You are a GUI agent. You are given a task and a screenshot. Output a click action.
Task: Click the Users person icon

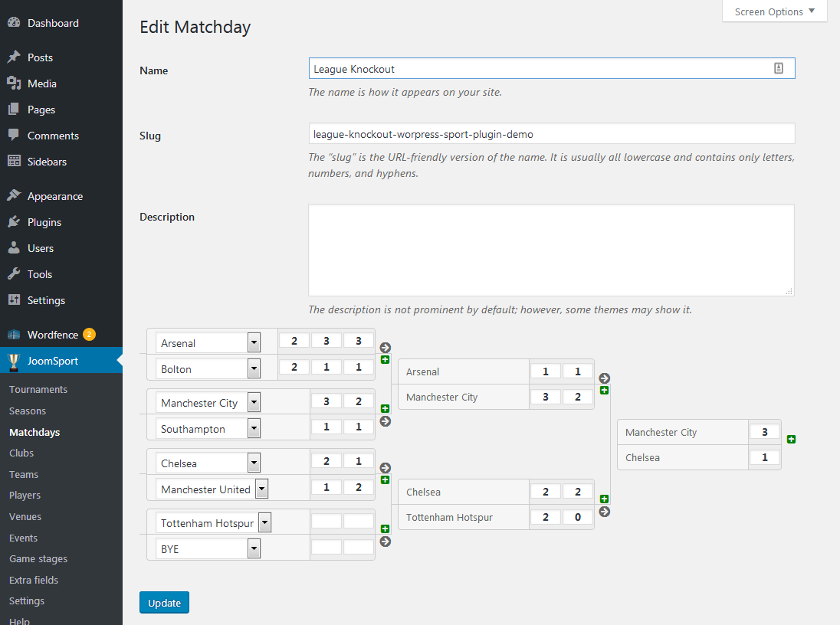(14, 248)
